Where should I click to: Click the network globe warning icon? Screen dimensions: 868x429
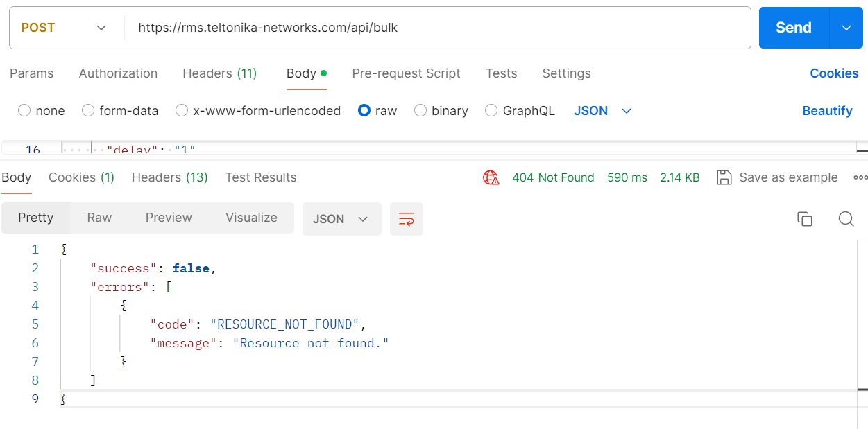[491, 177]
